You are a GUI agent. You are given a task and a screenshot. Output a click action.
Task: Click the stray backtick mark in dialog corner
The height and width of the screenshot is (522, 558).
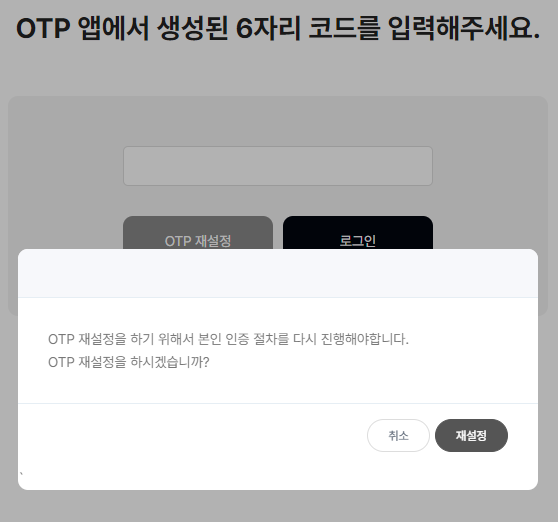22,474
